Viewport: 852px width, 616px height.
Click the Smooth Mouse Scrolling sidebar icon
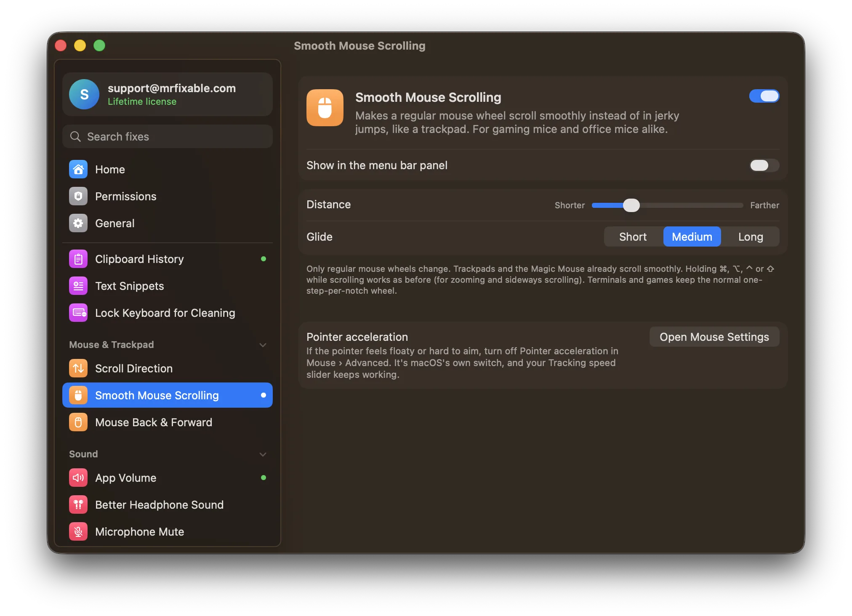(x=78, y=396)
